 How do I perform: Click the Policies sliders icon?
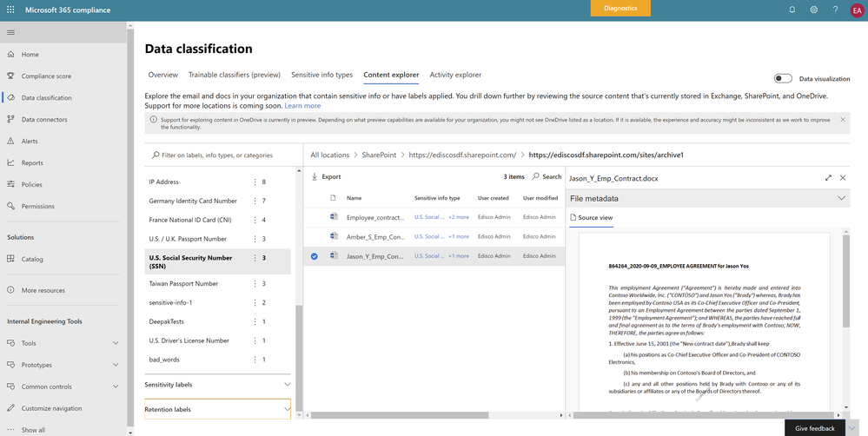pyautogui.click(x=10, y=184)
